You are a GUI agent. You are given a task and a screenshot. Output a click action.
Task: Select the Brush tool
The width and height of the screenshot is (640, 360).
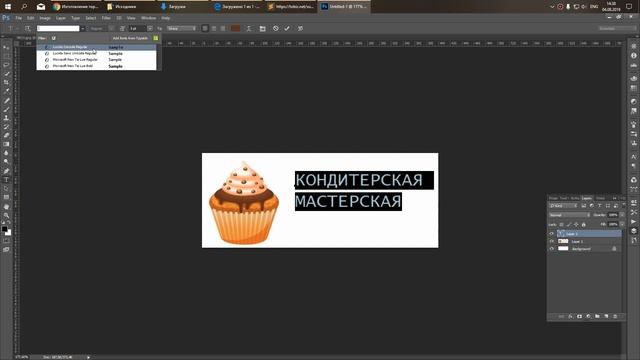pos(6,109)
